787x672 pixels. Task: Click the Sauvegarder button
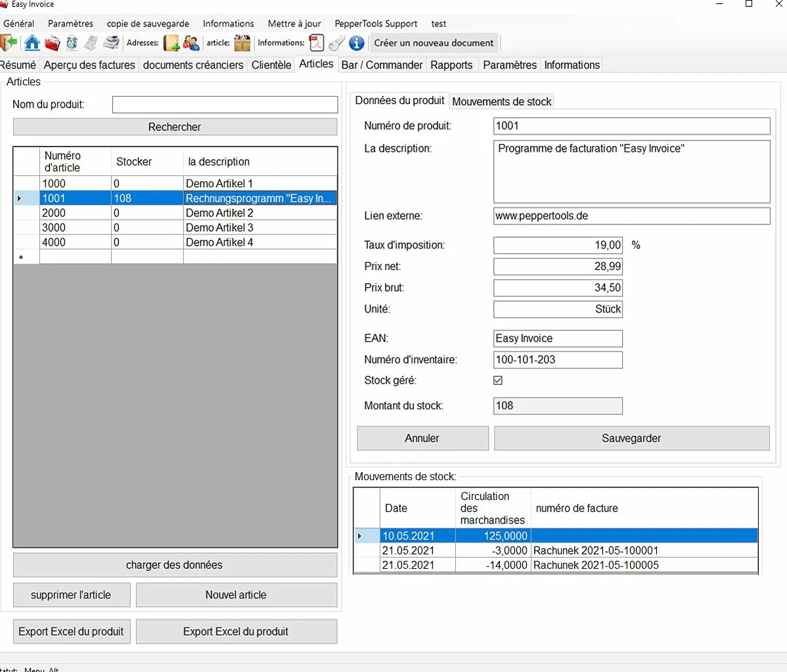pyautogui.click(x=632, y=439)
